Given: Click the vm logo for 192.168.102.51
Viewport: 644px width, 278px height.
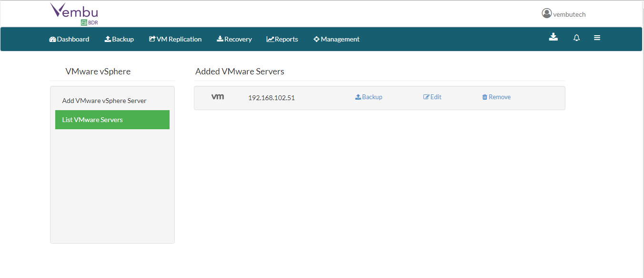Looking at the screenshot, I should point(218,97).
